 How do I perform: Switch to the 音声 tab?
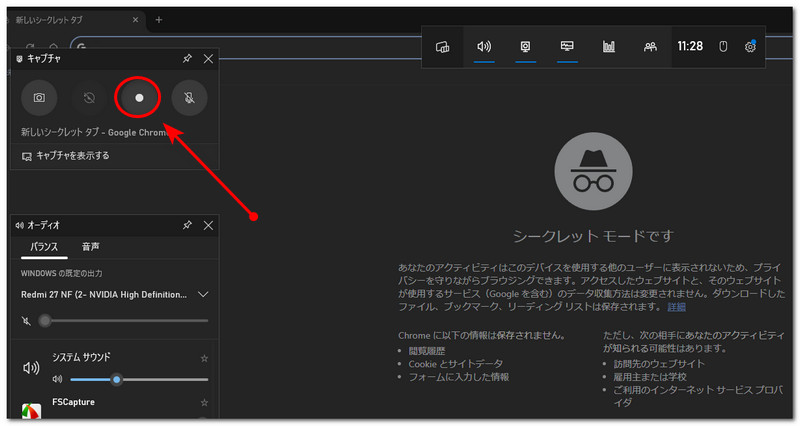[x=91, y=247]
